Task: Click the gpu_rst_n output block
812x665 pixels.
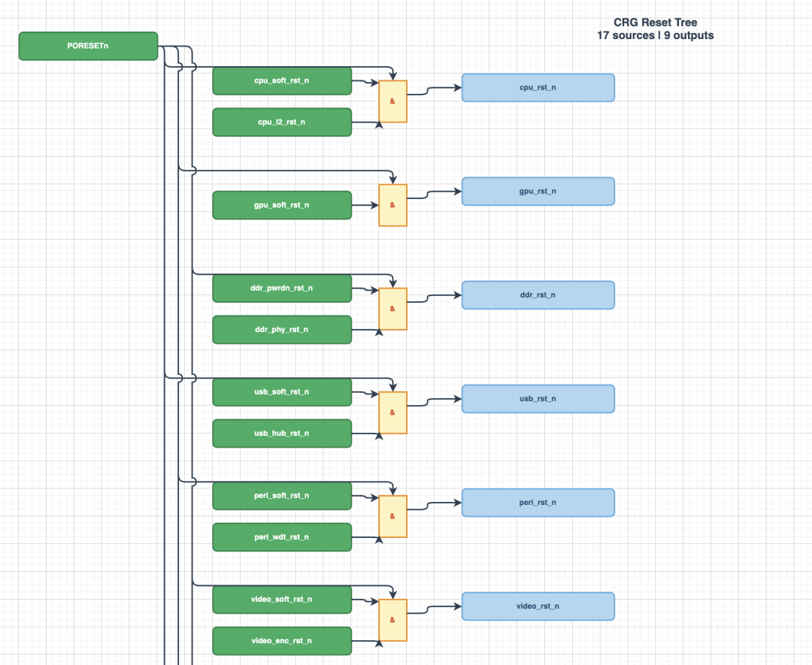Action: pyautogui.click(x=538, y=192)
